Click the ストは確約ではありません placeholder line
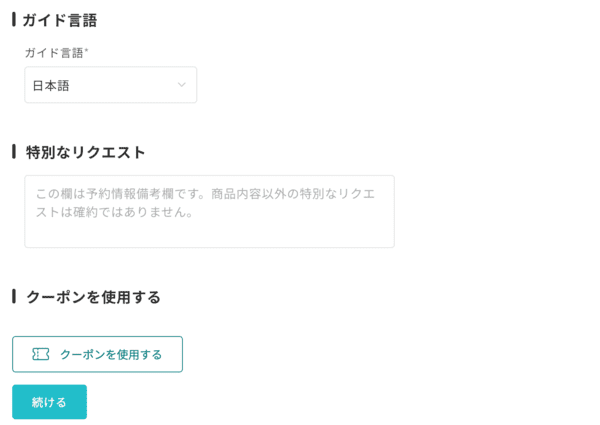The width and height of the screenshot is (600, 425). (114, 212)
